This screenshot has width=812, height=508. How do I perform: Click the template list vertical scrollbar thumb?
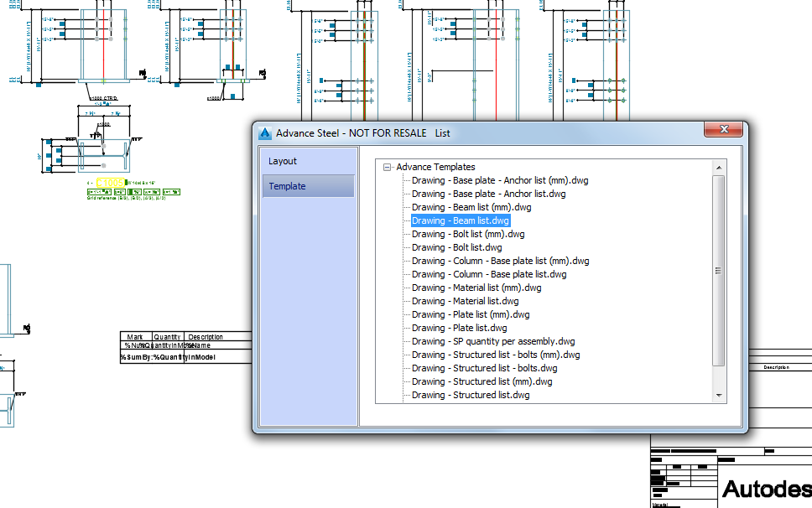[x=718, y=271]
